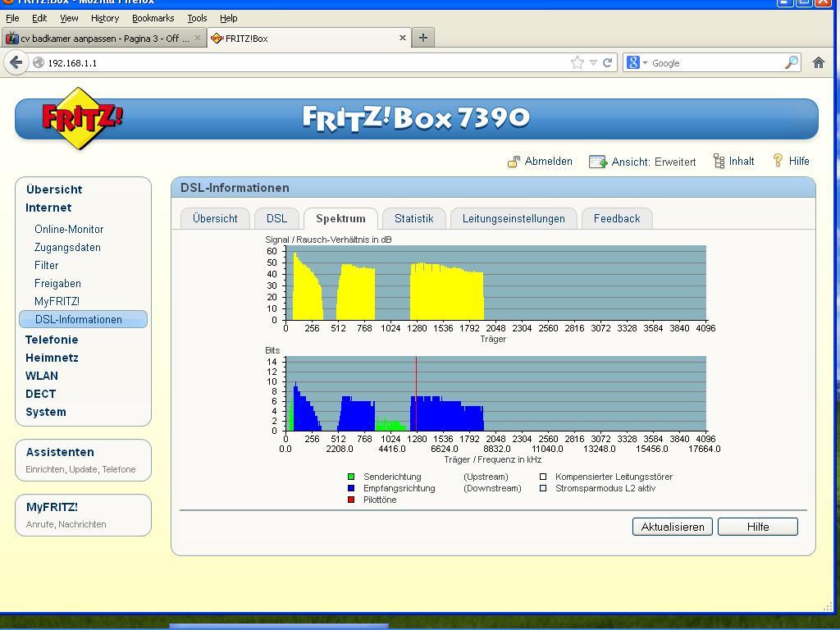
Task: Click the FRITZ! logo
Action: click(81, 118)
